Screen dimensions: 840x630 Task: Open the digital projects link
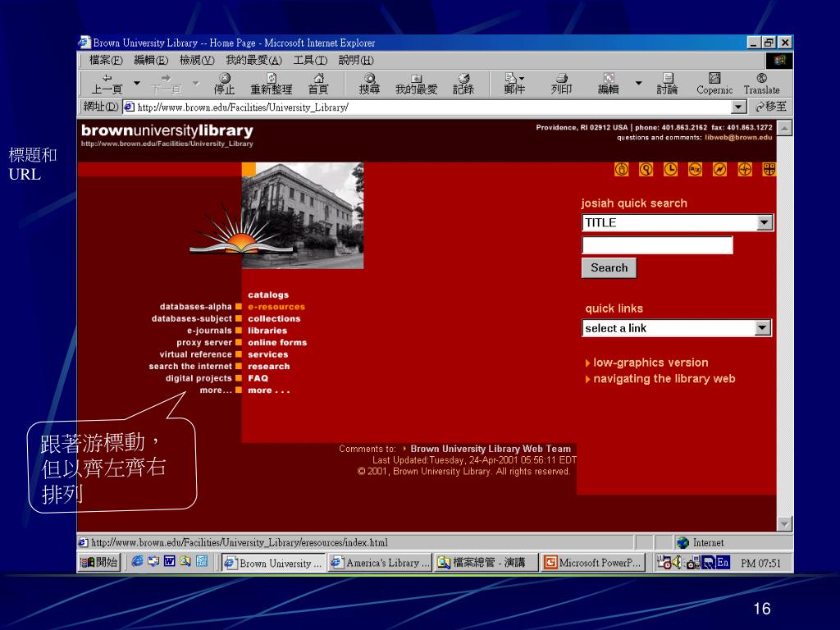click(199, 378)
